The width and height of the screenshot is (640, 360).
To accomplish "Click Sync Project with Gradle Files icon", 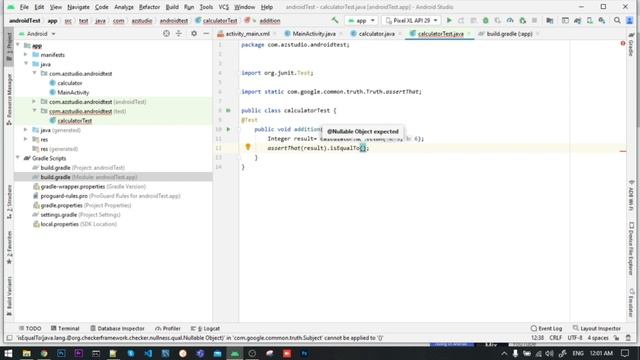I will pos(577,20).
